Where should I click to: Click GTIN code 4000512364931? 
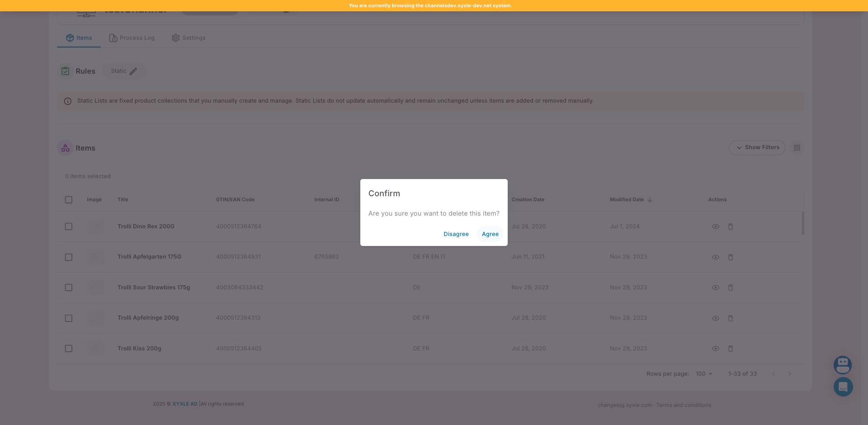(238, 257)
